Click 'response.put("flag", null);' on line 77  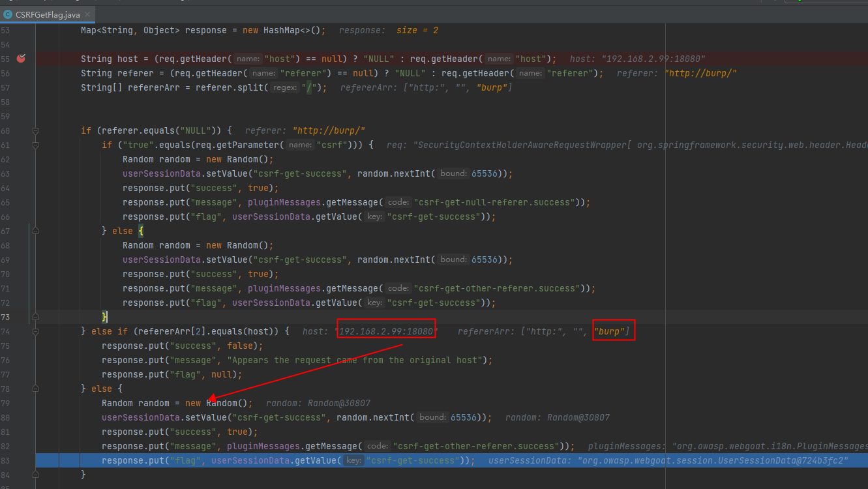(172, 374)
